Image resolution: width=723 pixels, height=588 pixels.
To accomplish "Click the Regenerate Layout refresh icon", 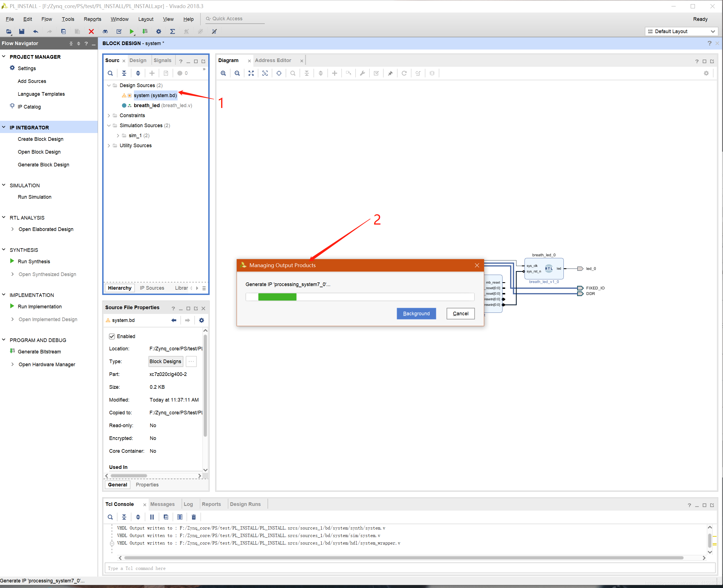I will 404,73.
